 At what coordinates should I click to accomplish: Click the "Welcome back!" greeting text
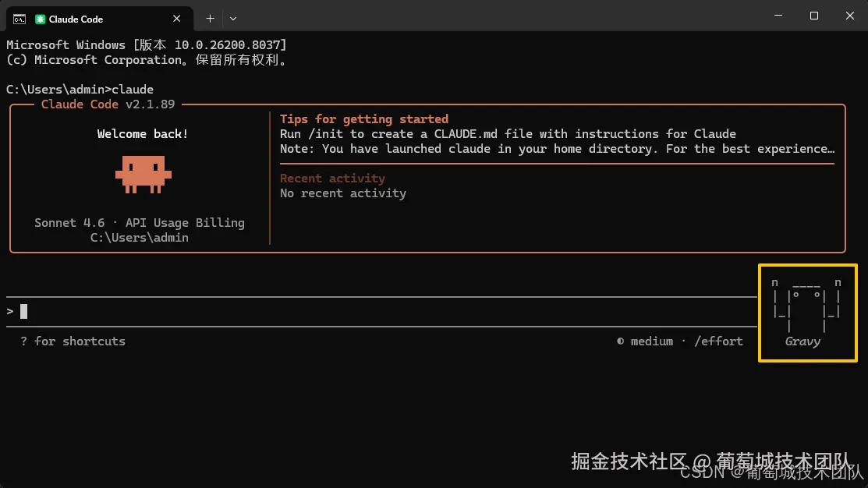click(143, 134)
